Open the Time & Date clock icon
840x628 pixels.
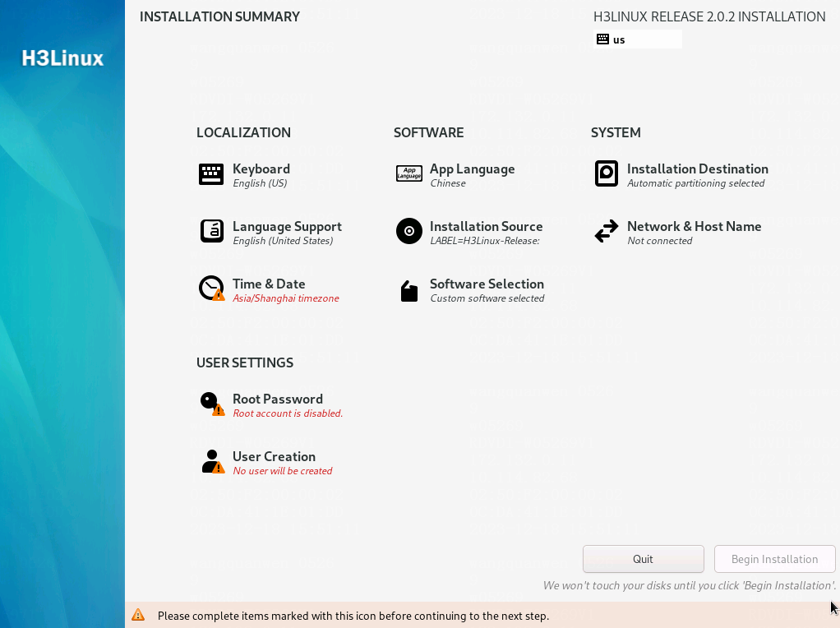tap(211, 289)
